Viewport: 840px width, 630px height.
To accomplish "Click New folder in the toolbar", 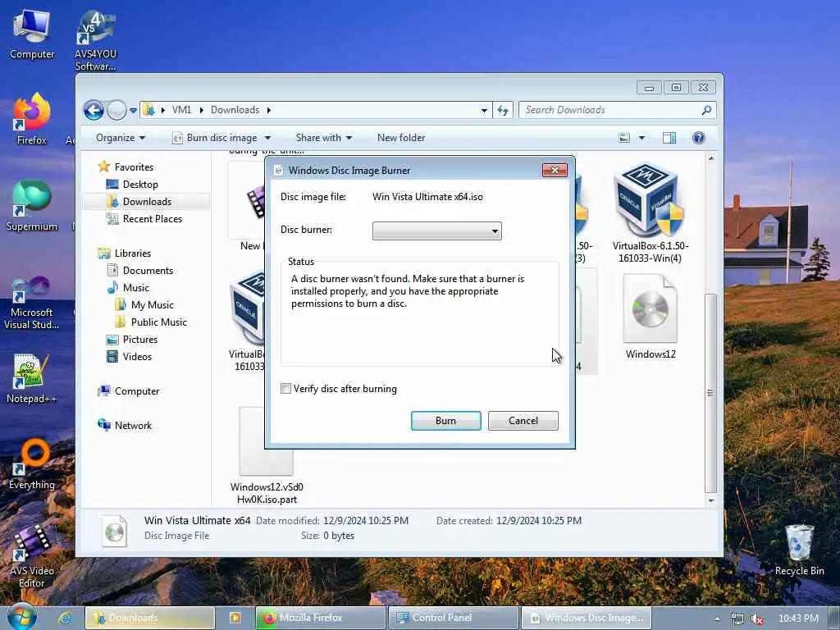I will click(400, 138).
